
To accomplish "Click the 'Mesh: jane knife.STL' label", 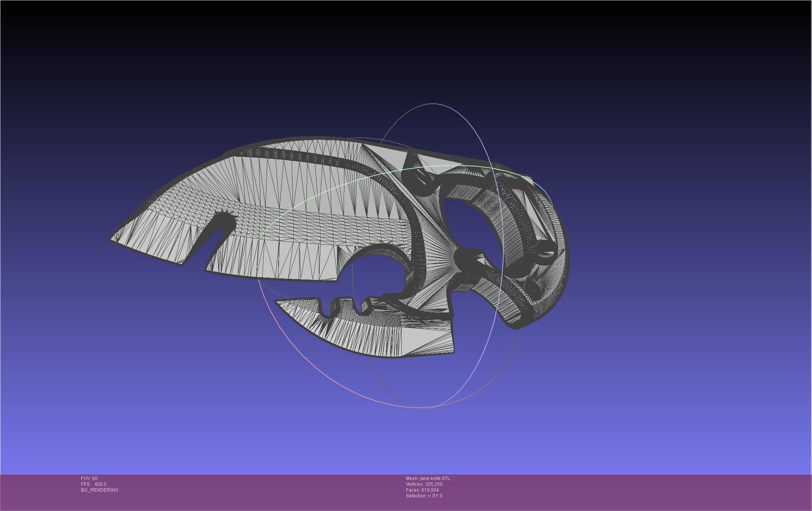I will [x=428, y=478].
